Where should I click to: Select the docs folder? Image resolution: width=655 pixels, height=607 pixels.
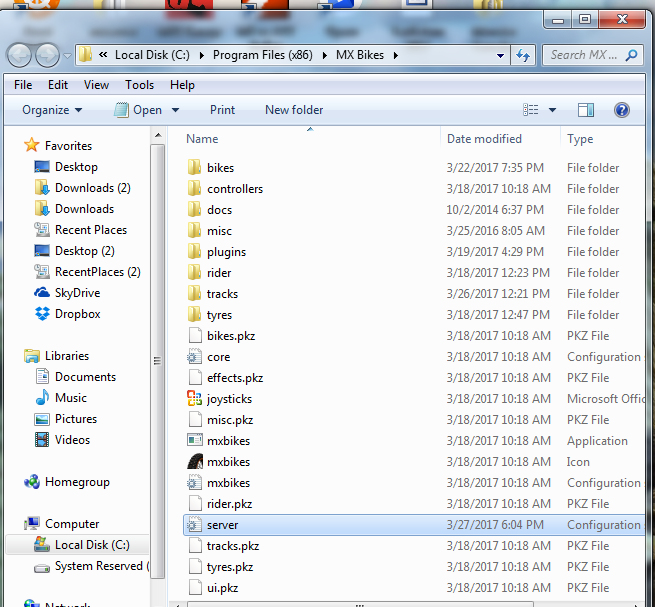pos(219,210)
